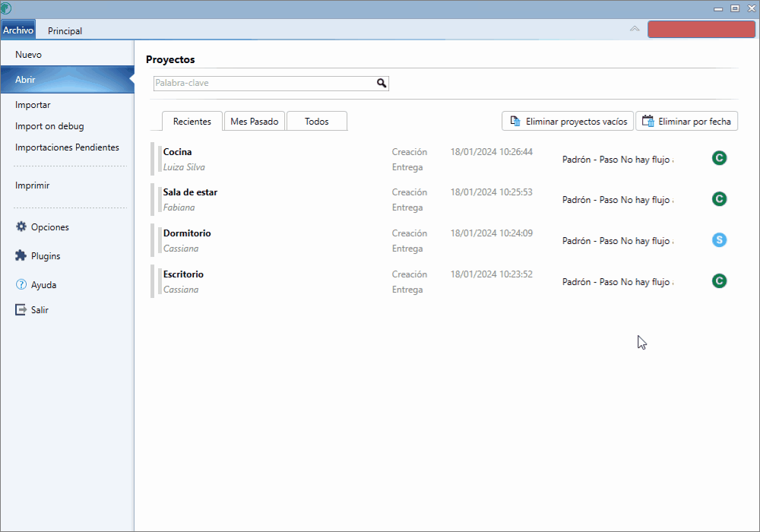Open the Principal ribbon tab

65,31
